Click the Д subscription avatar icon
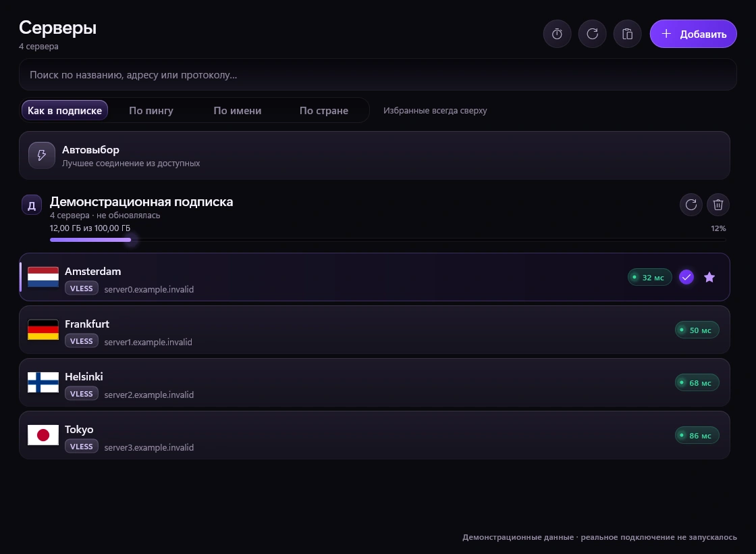The image size is (756, 554). click(31, 205)
